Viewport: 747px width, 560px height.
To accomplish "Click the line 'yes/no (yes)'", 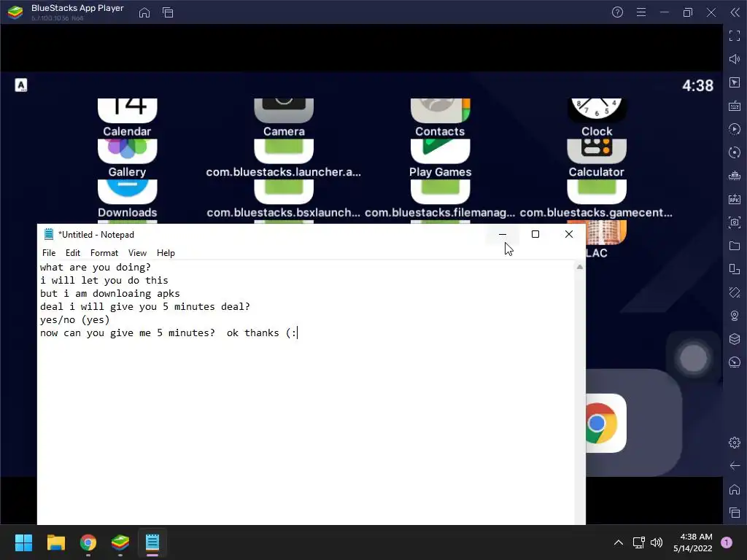I will [75, 319].
